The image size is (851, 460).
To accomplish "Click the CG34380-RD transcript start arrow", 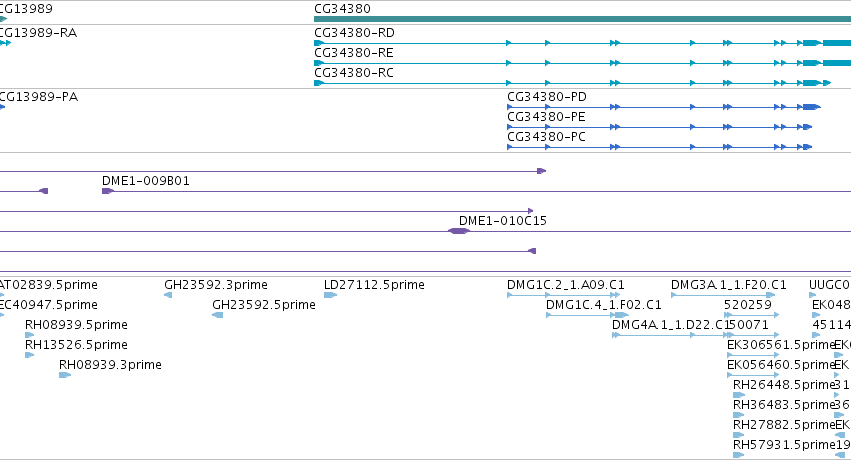I will [319, 43].
